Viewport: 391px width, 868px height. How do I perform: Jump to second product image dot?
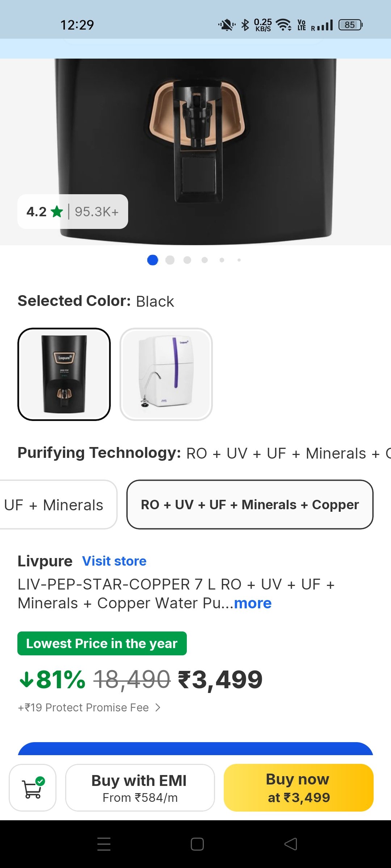click(x=170, y=260)
